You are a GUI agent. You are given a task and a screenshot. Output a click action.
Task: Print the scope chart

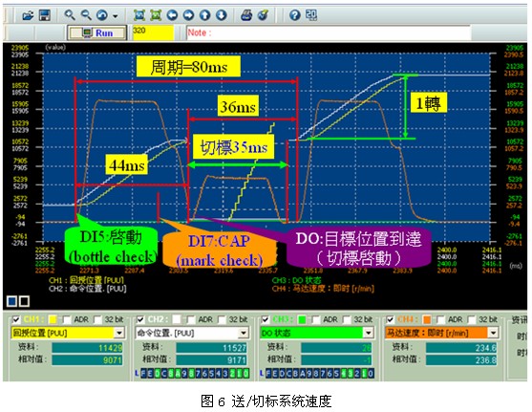pos(246,15)
